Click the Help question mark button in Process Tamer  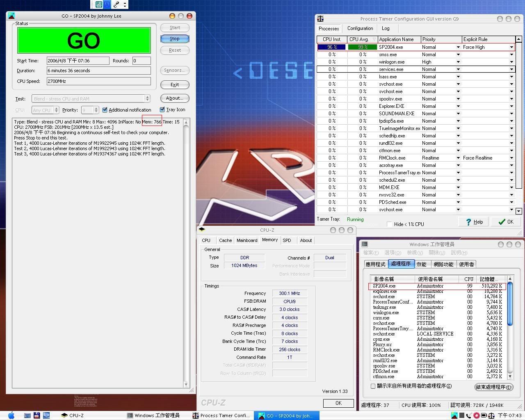[474, 222]
